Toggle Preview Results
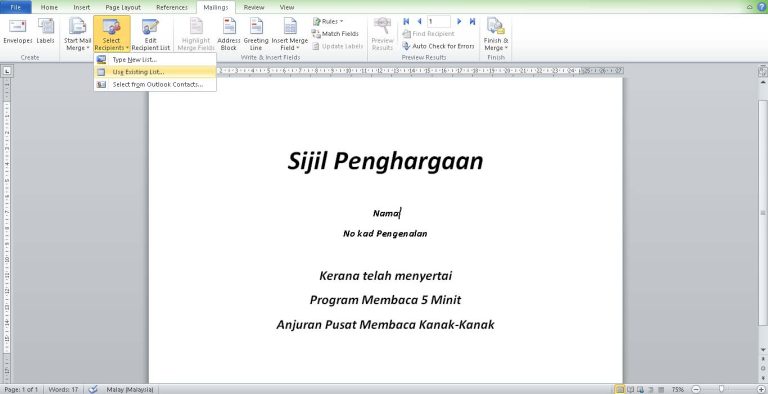This screenshot has height=394, width=768. pyautogui.click(x=382, y=33)
